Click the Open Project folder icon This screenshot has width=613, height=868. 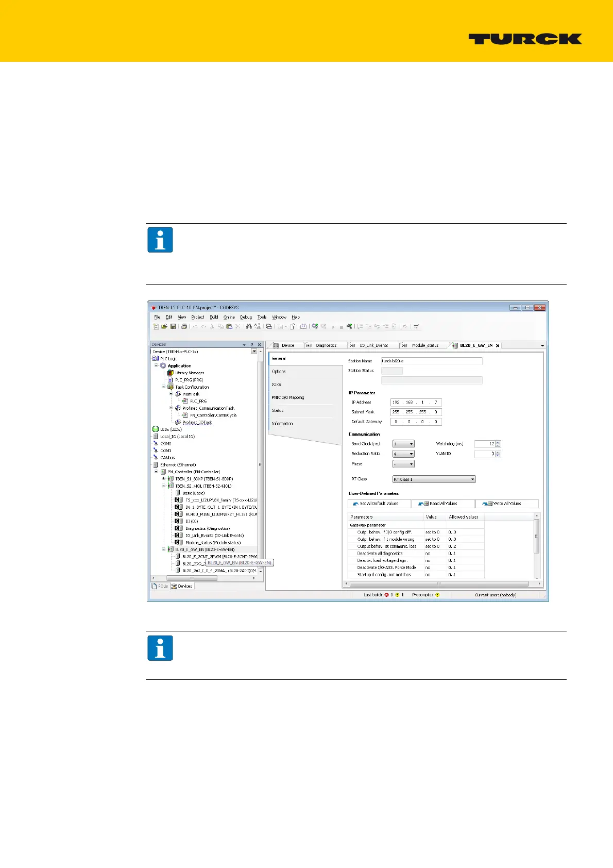[x=164, y=326]
